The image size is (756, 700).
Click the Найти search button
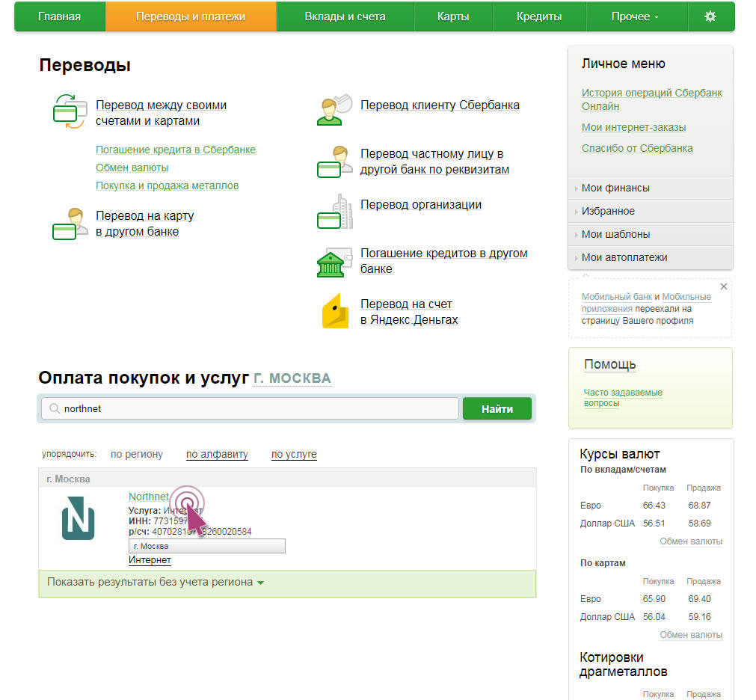(497, 409)
